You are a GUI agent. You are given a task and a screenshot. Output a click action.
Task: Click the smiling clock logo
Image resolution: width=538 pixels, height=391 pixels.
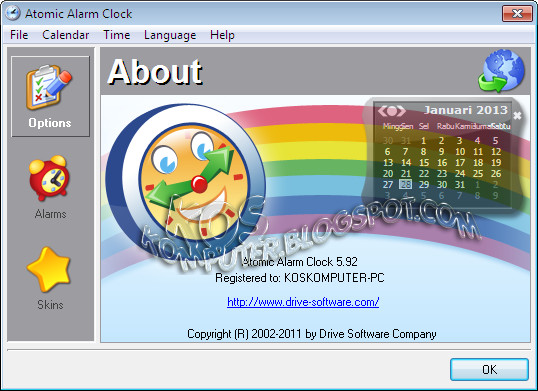pyautogui.click(x=186, y=181)
